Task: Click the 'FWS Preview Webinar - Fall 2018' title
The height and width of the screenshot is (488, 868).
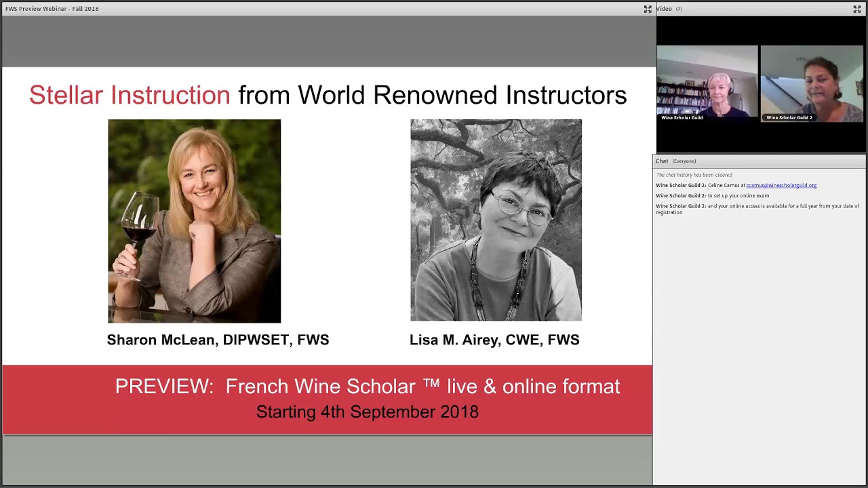Action: point(52,9)
